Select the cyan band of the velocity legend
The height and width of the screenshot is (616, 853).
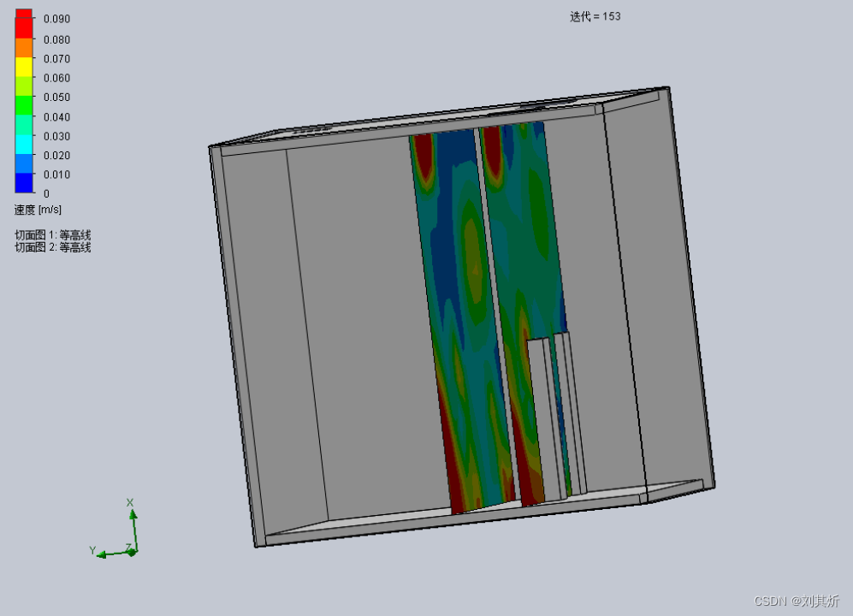pos(24,145)
